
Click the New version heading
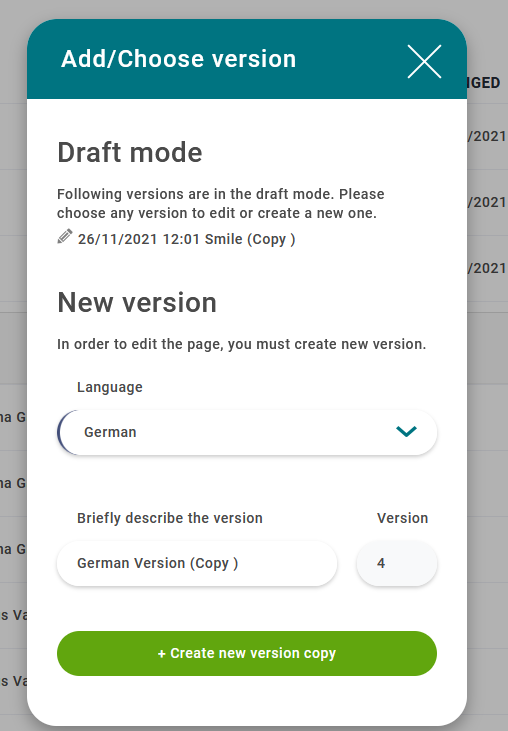pyautogui.click(x=137, y=303)
